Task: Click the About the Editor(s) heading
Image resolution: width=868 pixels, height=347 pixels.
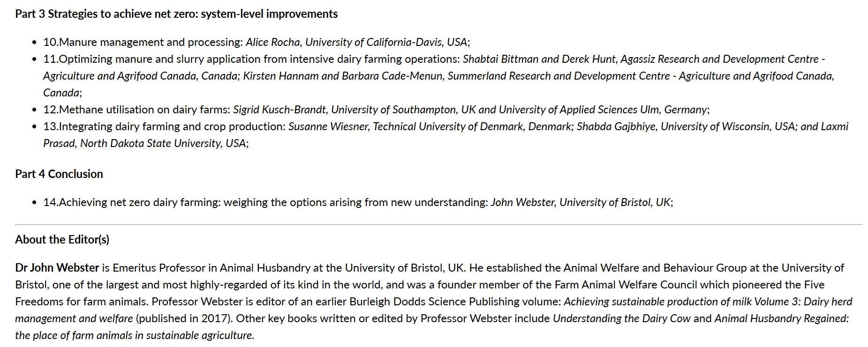Action: pyautogui.click(x=62, y=240)
